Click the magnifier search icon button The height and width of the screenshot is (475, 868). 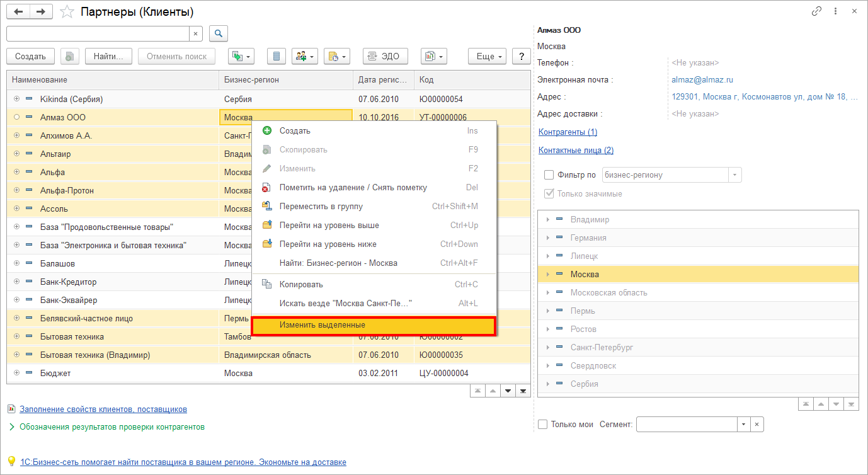point(219,33)
